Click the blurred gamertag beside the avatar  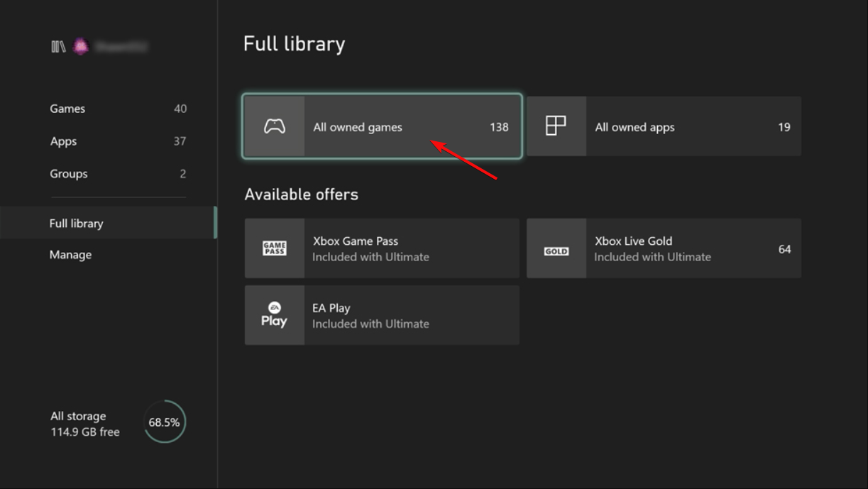pyautogui.click(x=121, y=47)
